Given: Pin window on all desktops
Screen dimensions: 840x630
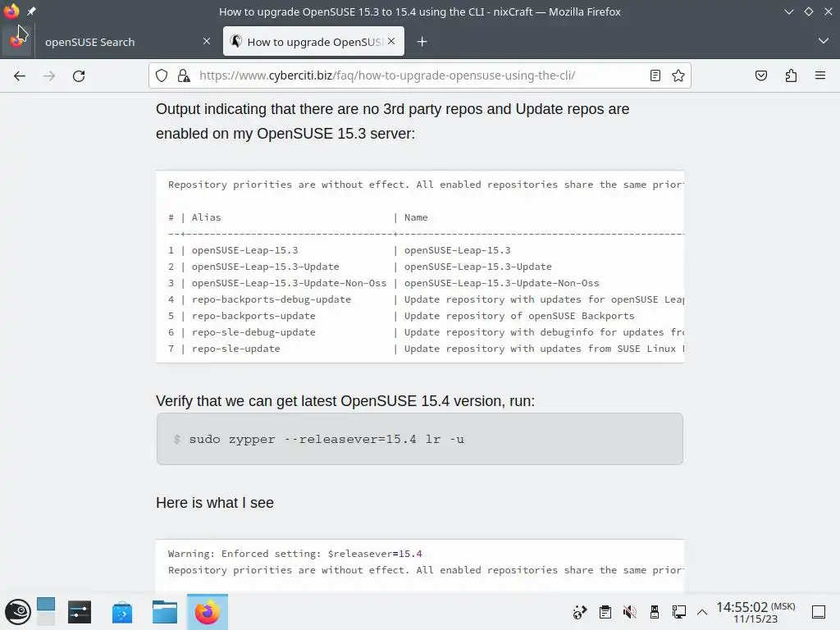Looking at the screenshot, I should point(31,11).
